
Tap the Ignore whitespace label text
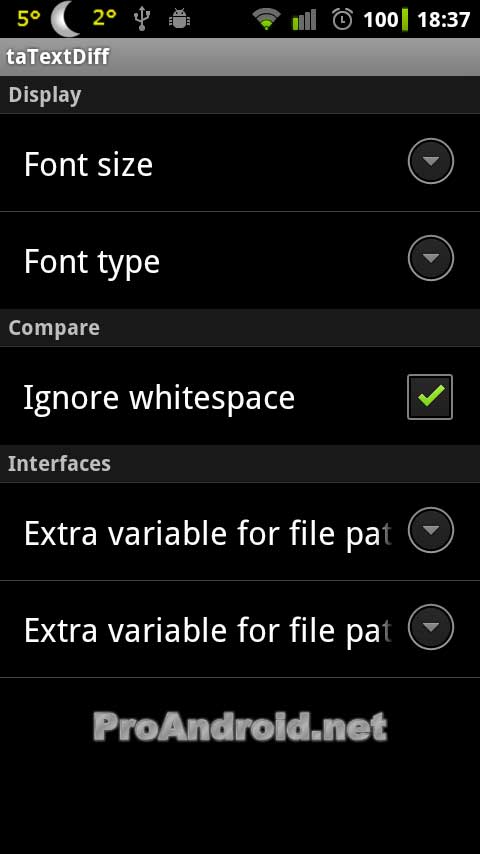159,398
